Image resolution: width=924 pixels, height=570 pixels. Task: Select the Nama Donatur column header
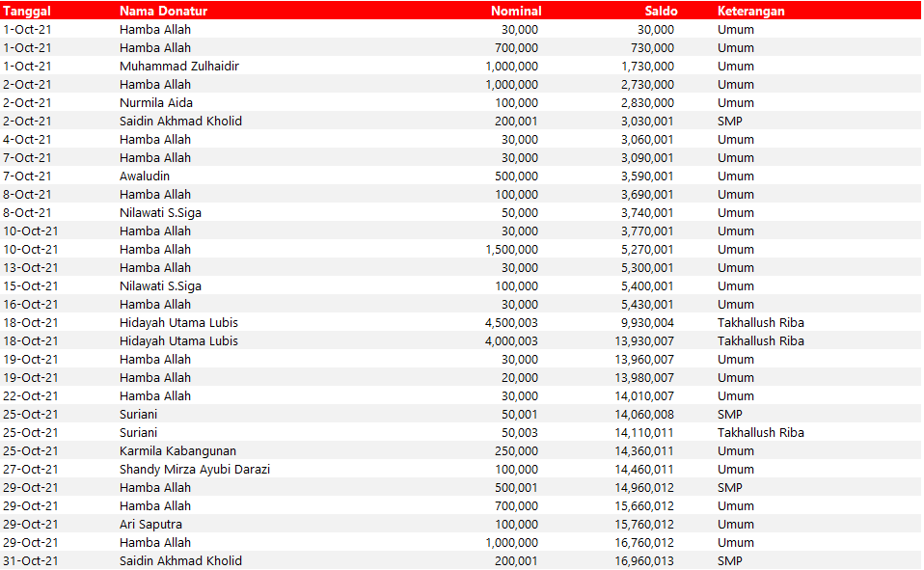[x=163, y=12]
